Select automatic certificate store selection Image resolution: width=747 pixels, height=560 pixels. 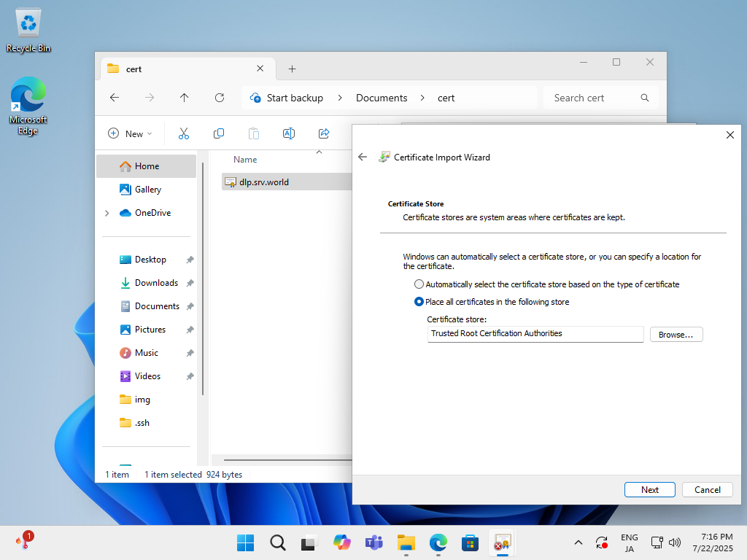pos(419,284)
